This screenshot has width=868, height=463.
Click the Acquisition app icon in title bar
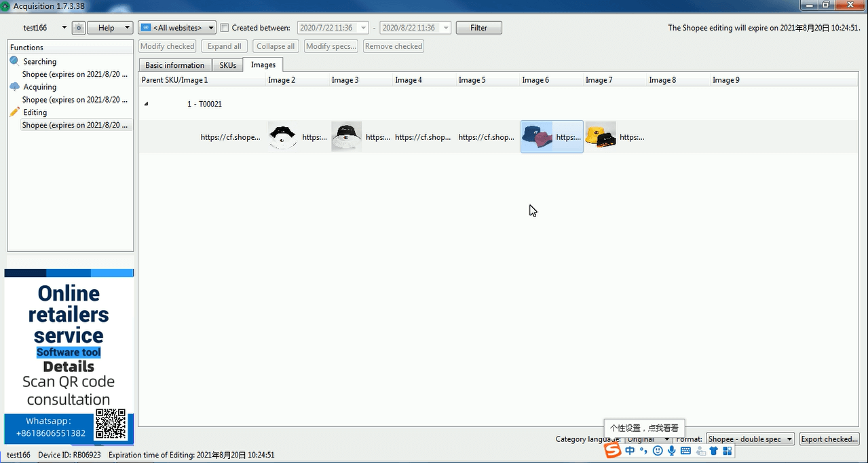[x=5, y=6]
